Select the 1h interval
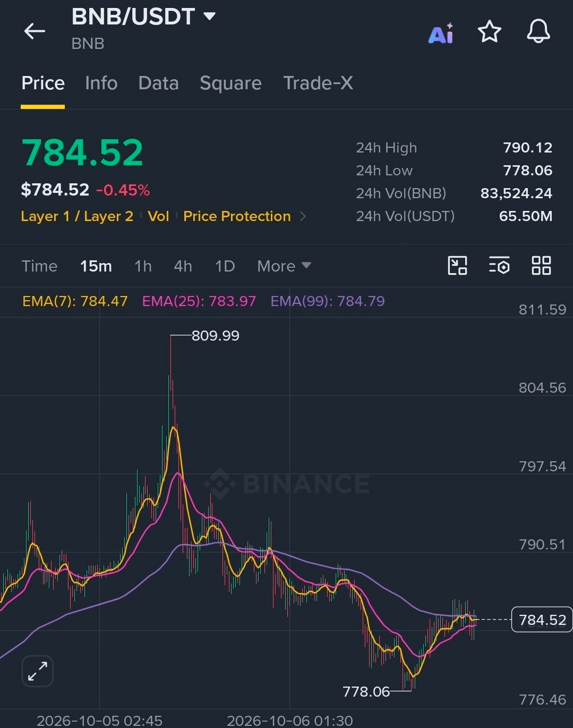The height and width of the screenshot is (728, 573). click(143, 266)
